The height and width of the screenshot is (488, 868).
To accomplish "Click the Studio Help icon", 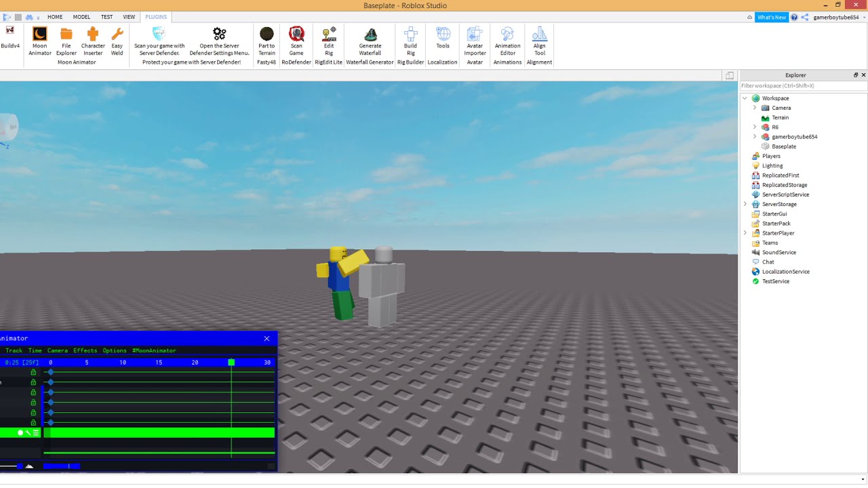I will 794,17.
